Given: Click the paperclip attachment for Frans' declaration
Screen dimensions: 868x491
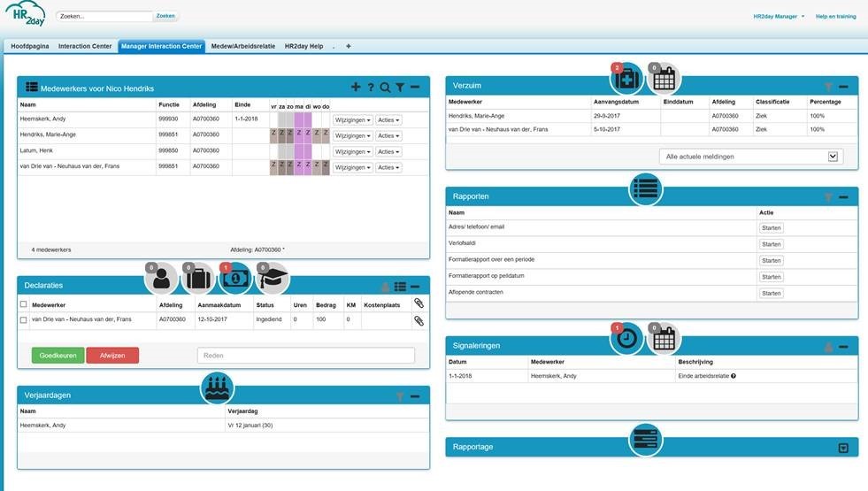Looking at the screenshot, I should pos(419,320).
